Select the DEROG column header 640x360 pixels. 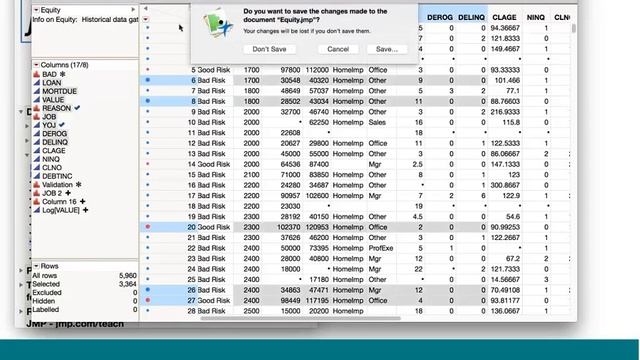point(440,18)
